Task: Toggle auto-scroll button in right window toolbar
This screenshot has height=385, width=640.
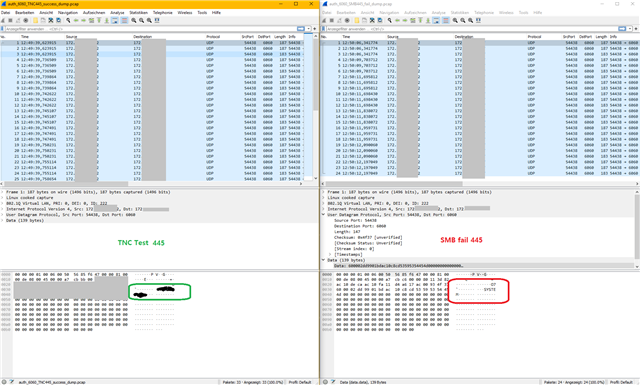Action: pyautogui.click(x=436, y=20)
